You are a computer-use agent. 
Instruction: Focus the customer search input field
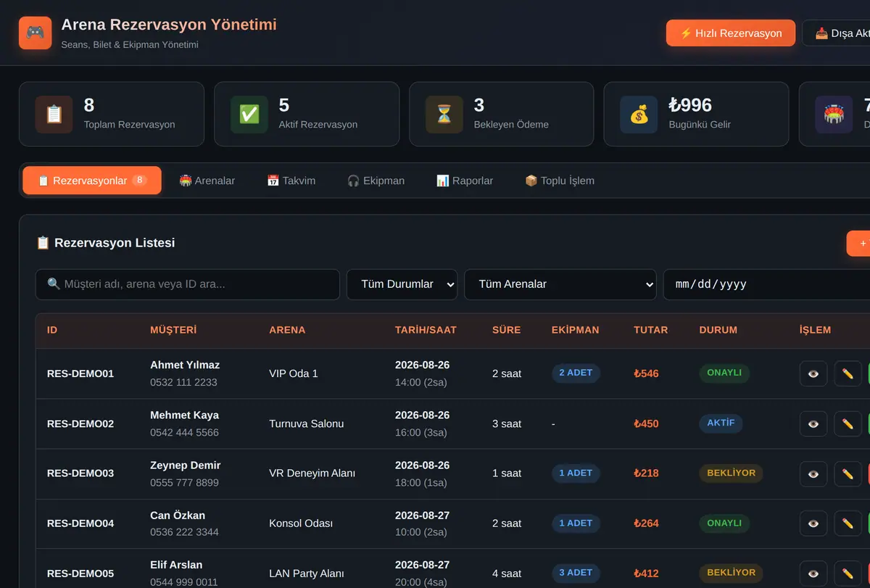tap(188, 284)
